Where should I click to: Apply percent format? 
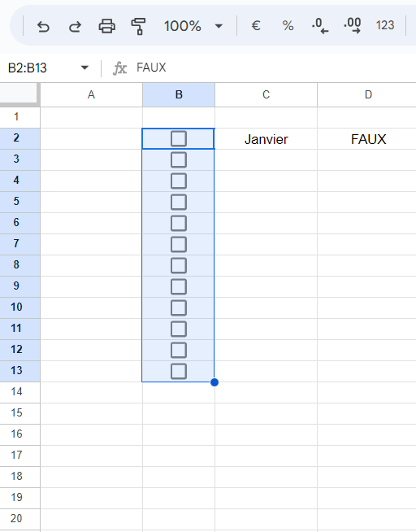(x=288, y=25)
